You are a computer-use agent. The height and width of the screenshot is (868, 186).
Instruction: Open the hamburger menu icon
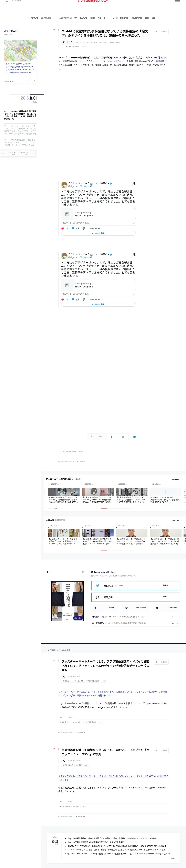177,1
